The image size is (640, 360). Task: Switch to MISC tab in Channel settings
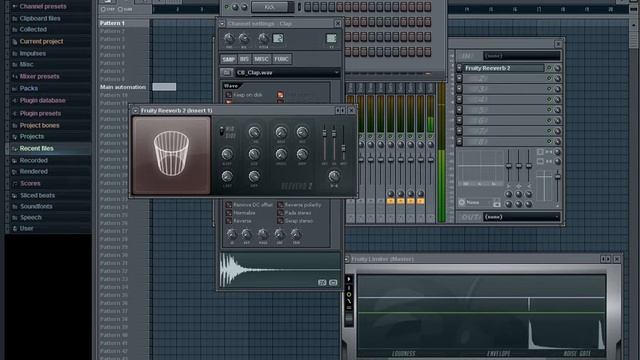(261, 59)
